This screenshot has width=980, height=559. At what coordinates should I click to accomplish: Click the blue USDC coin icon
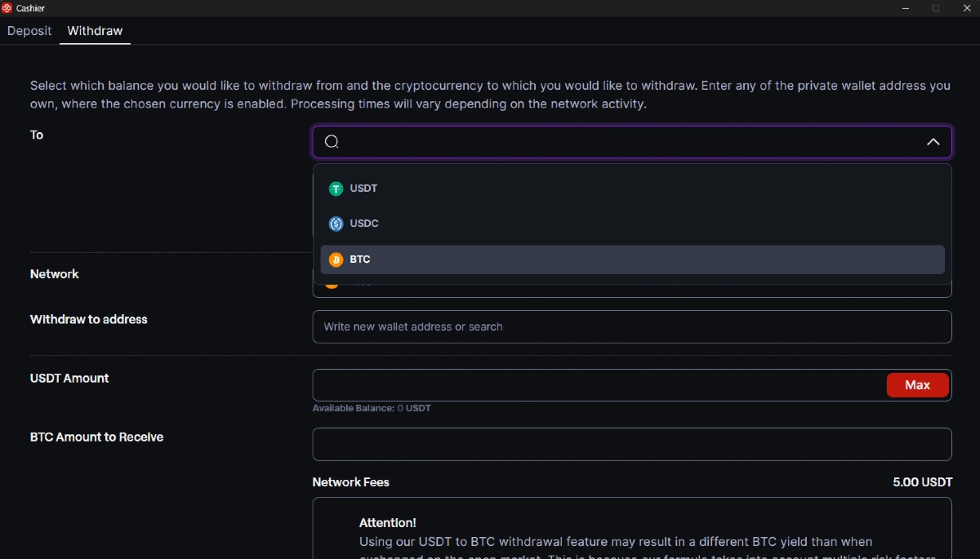[x=336, y=224]
